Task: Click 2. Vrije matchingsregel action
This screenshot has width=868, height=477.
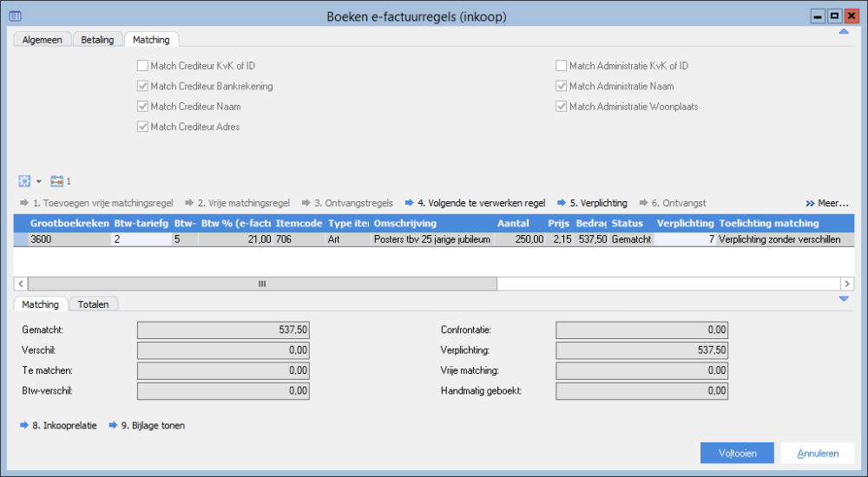Action: click(x=238, y=203)
